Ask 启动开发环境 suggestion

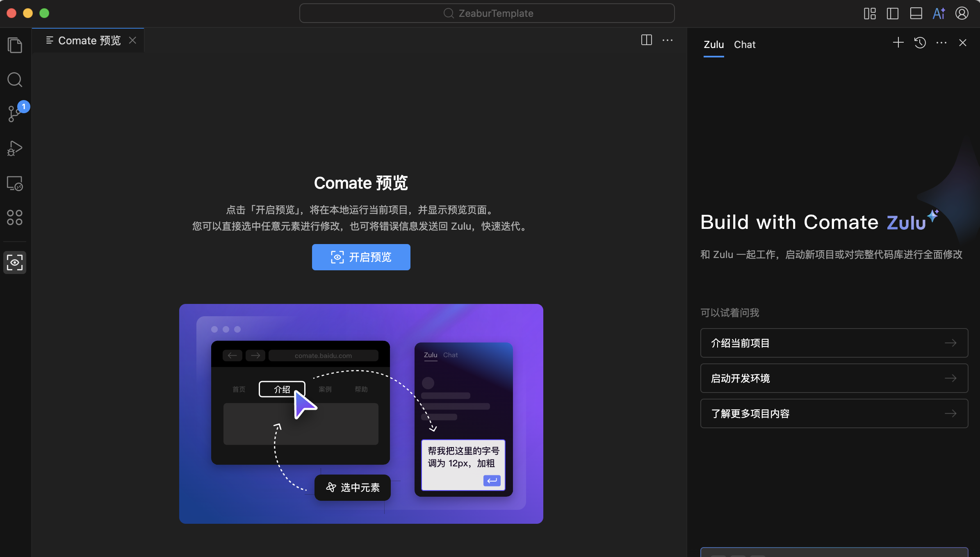(x=834, y=378)
